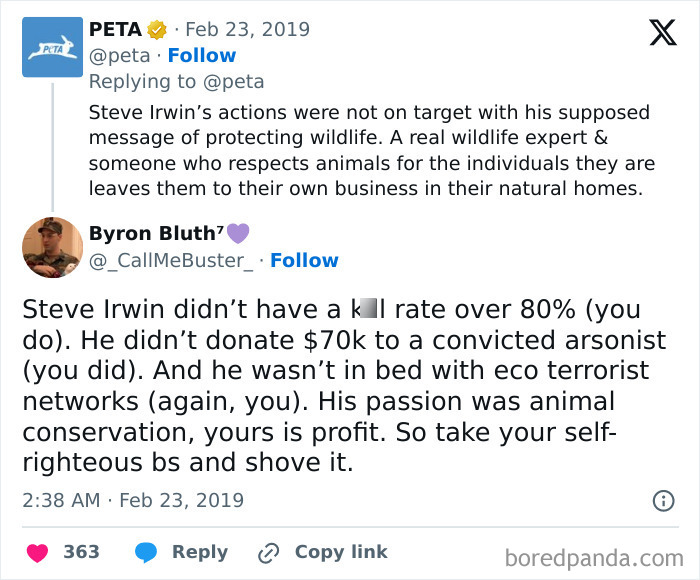700x580 pixels.
Task: Click the Reply button text
Action: point(200,553)
